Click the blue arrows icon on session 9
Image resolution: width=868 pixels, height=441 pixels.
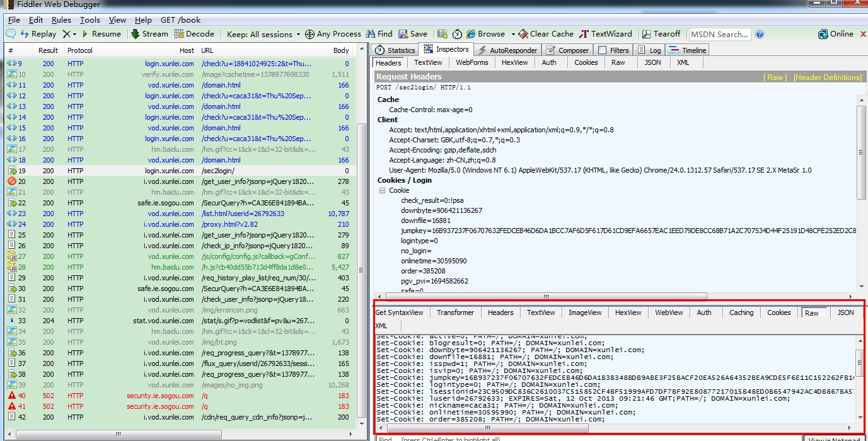12,64
